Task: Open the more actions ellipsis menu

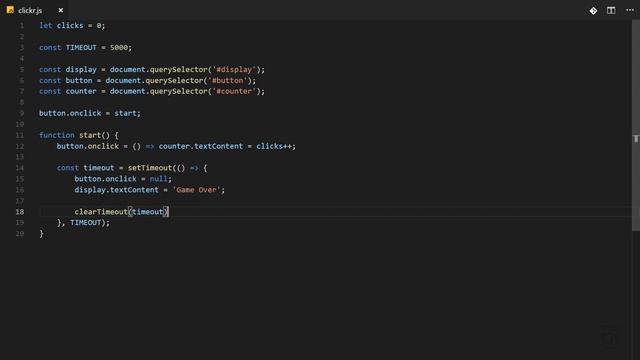Action: 630,10
